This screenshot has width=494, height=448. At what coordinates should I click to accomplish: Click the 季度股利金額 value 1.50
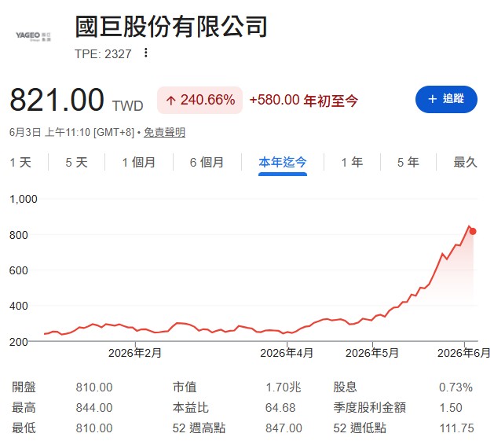tap(451, 408)
